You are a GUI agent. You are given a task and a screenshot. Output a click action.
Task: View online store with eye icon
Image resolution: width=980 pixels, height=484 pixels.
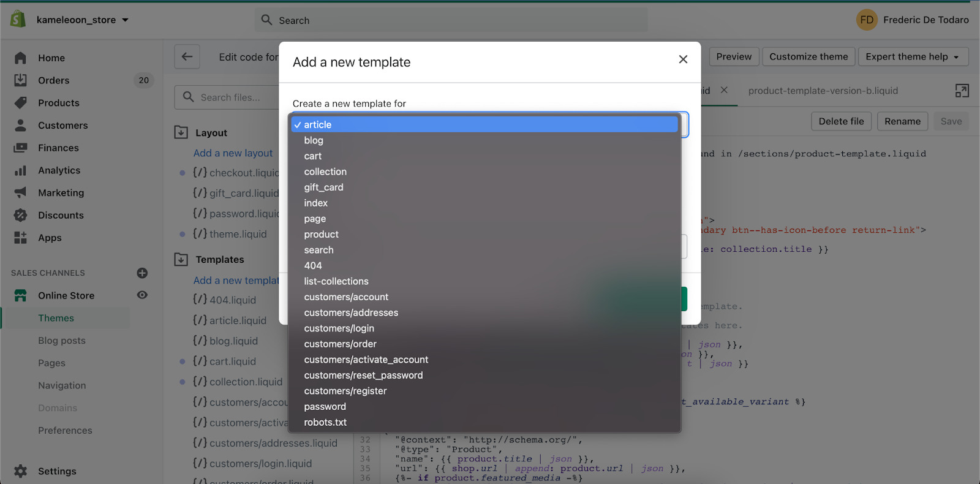pos(142,295)
